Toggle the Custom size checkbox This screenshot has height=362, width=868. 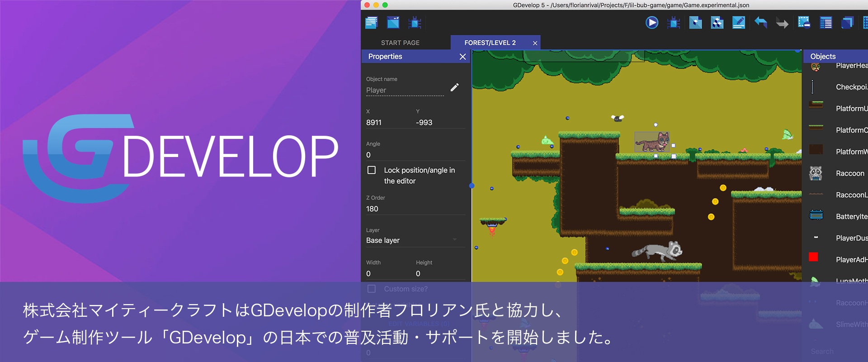[x=372, y=289]
